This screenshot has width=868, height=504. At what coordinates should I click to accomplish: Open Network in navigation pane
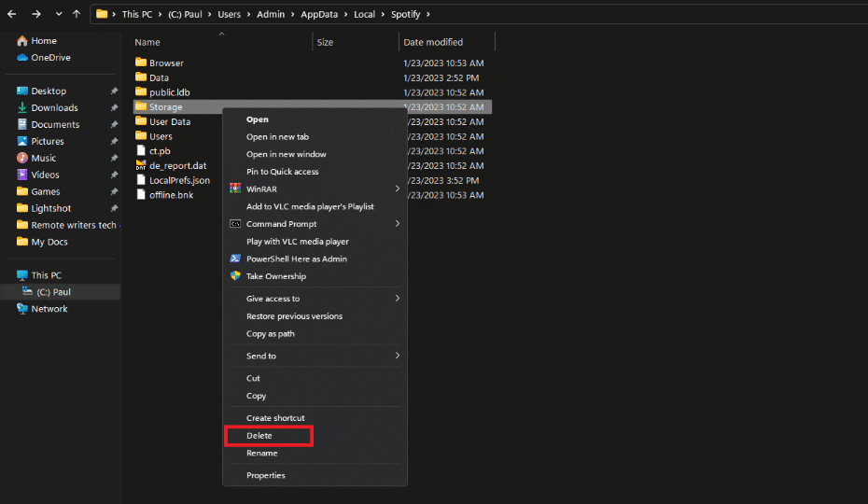42,309
